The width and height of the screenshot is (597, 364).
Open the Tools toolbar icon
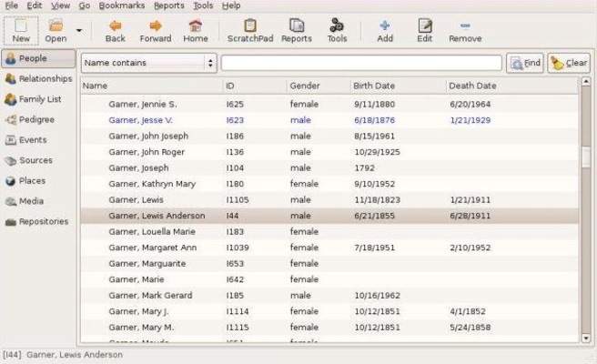pyautogui.click(x=337, y=30)
